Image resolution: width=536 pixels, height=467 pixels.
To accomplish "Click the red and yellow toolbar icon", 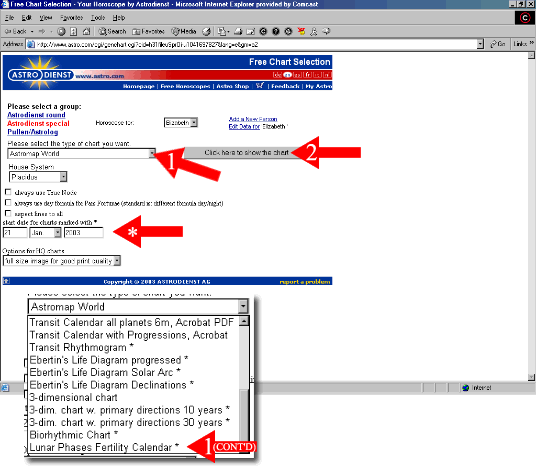I will (301, 31).
